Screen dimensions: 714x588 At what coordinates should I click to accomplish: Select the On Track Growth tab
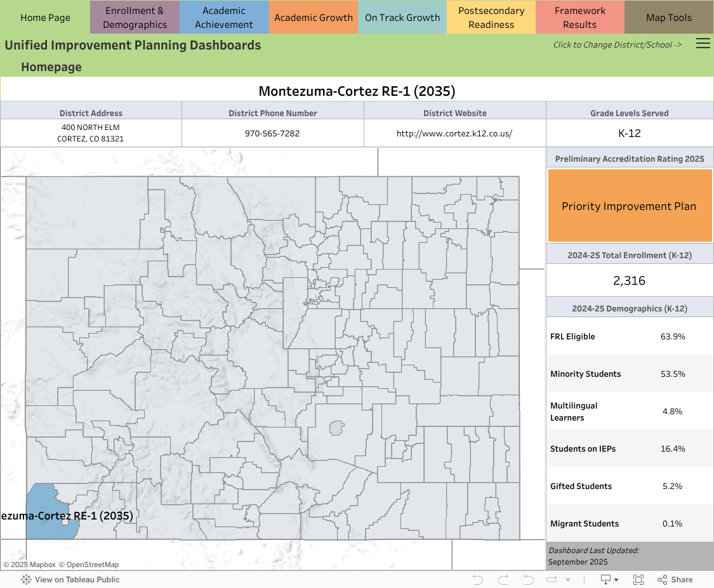[402, 17]
